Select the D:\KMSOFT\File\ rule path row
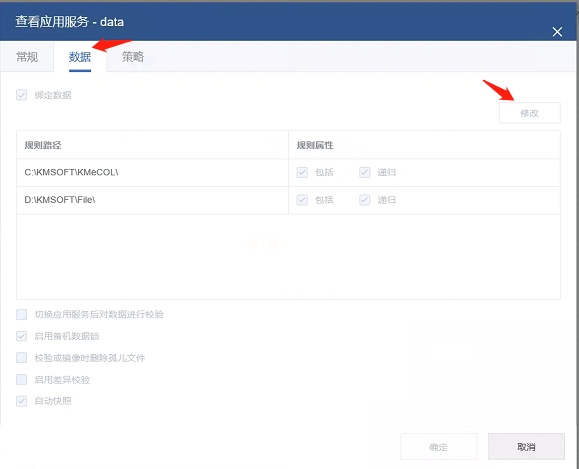Screen dimensions: 579x469 point(288,200)
